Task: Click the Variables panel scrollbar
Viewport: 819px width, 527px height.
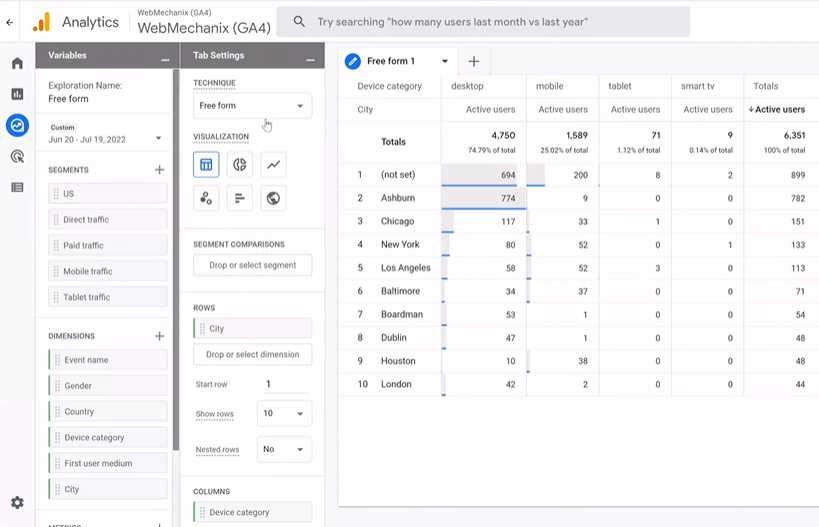Action: pos(176,261)
